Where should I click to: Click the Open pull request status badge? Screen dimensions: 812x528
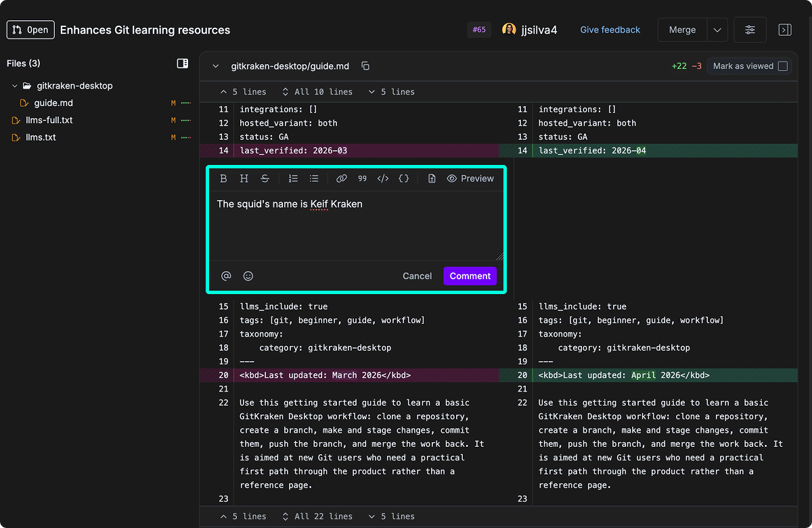click(x=30, y=30)
